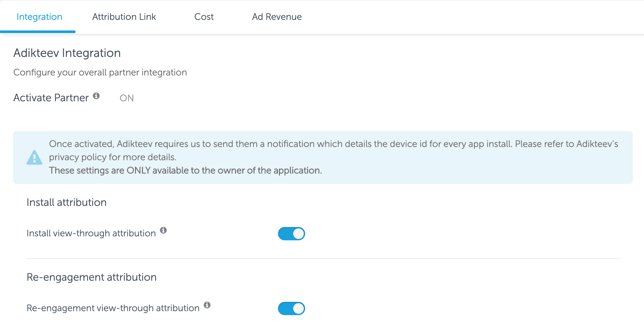Click the 'Re-engagement view-through attribution' label text
The width and height of the screenshot is (644, 333).
point(113,308)
